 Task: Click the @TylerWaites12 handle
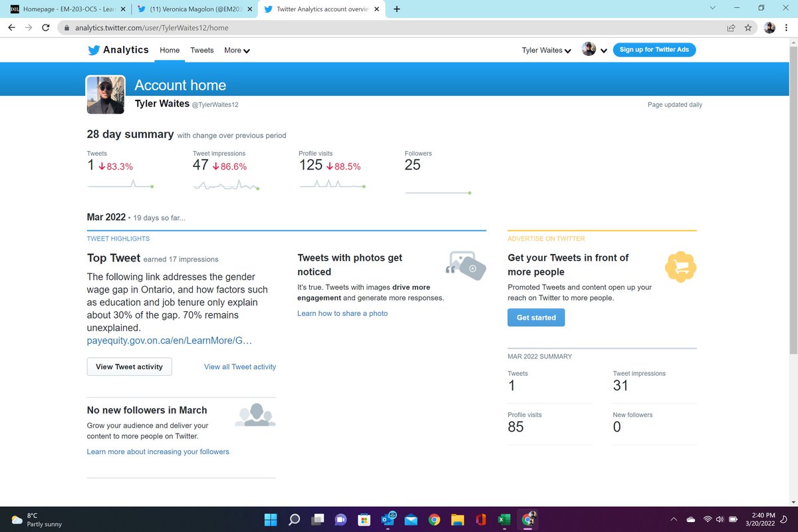215,105
